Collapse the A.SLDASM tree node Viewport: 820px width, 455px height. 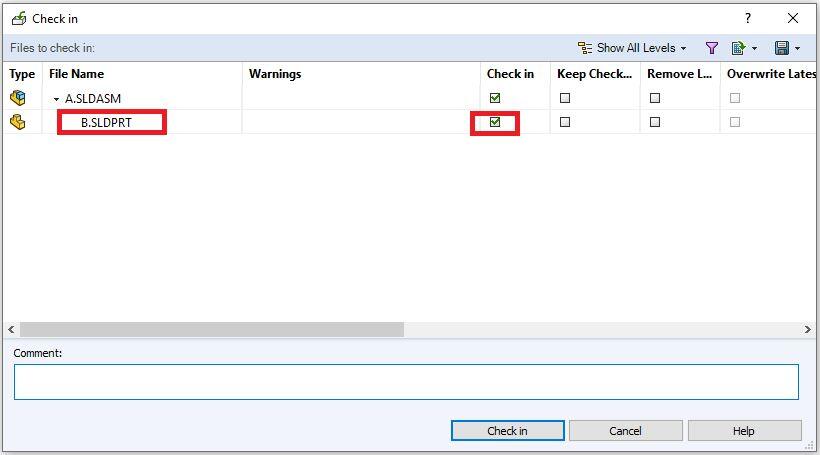click(x=57, y=99)
